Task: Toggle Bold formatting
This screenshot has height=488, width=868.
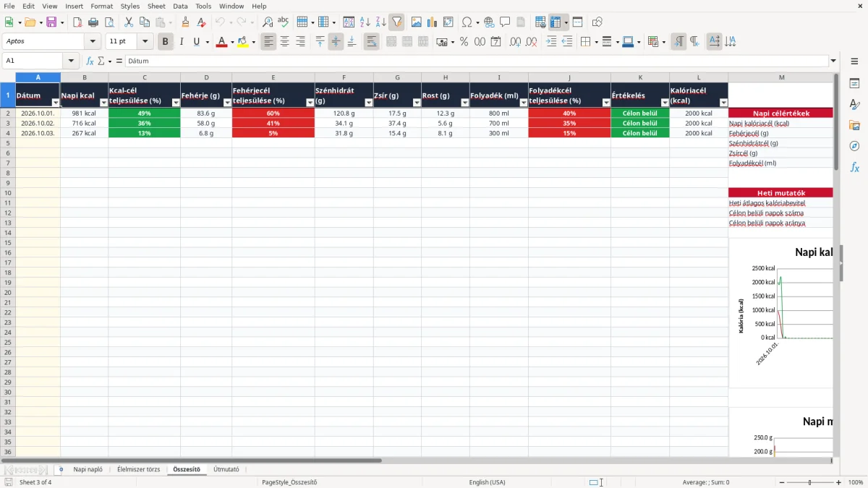Action: (x=165, y=42)
